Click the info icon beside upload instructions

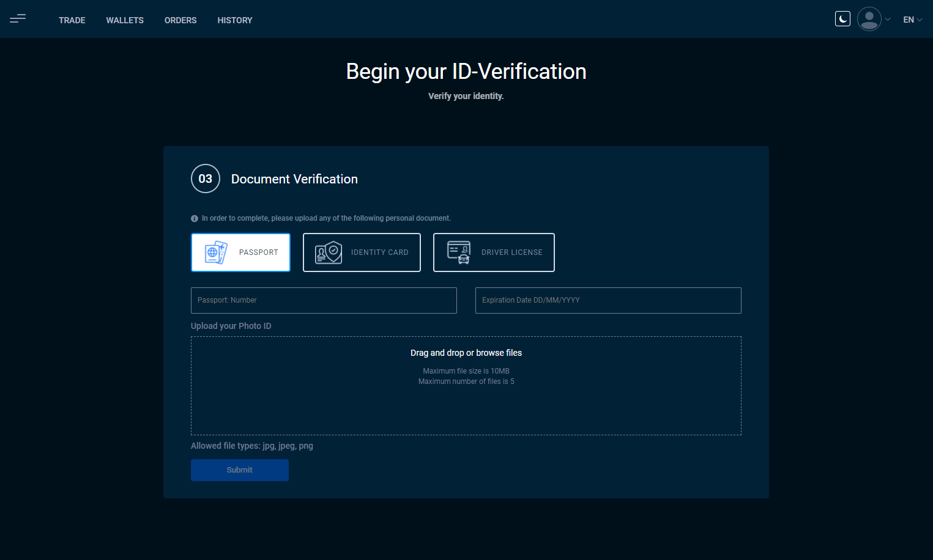point(195,218)
